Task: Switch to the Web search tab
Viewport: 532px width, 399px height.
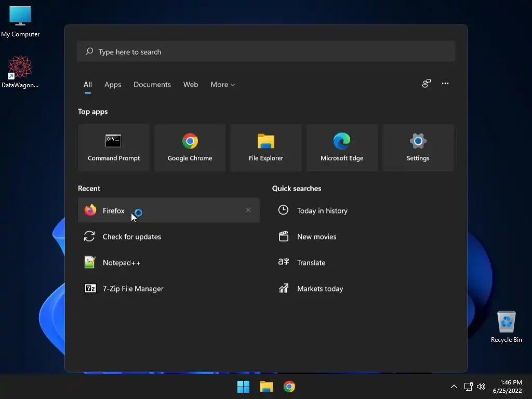Action: tap(191, 85)
